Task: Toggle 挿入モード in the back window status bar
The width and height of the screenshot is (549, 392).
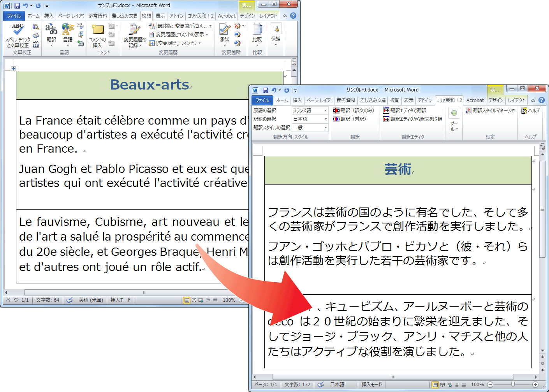Action: click(x=120, y=300)
